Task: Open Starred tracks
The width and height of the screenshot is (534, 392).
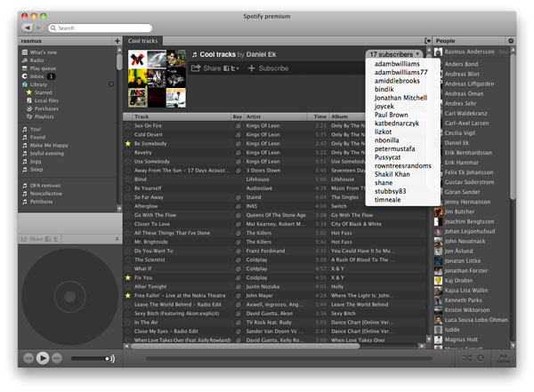Action: point(39,92)
